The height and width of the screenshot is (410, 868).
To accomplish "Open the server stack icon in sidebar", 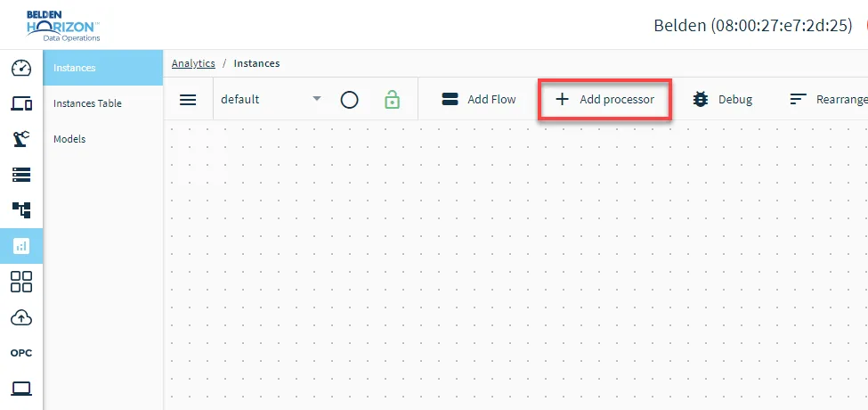I will coord(21,175).
